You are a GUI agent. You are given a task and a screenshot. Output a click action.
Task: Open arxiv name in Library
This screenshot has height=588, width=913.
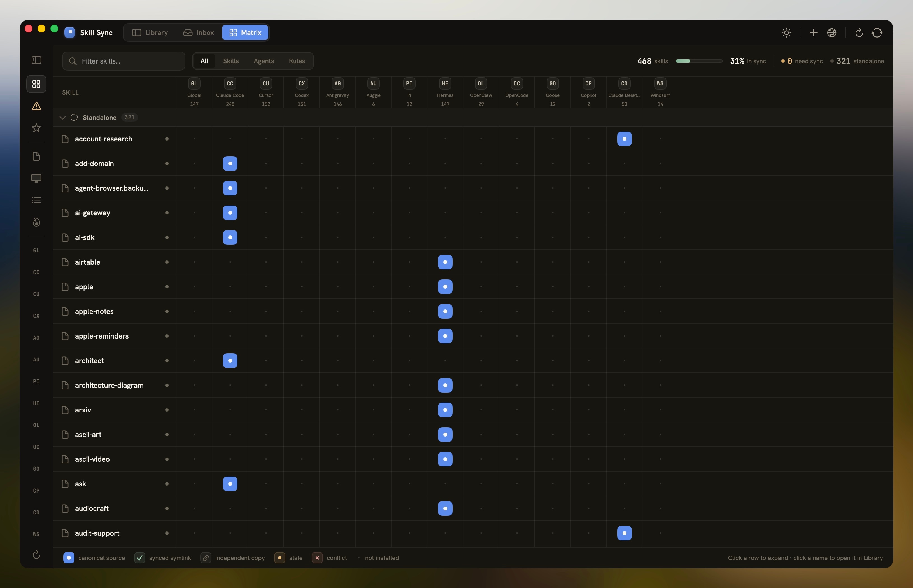tap(83, 410)
